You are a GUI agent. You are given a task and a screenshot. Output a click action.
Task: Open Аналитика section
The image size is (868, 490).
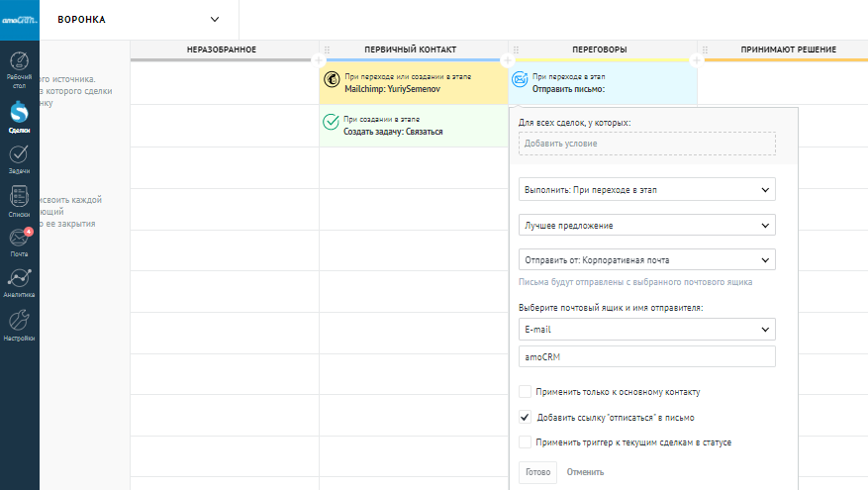(x=19, y=282)
